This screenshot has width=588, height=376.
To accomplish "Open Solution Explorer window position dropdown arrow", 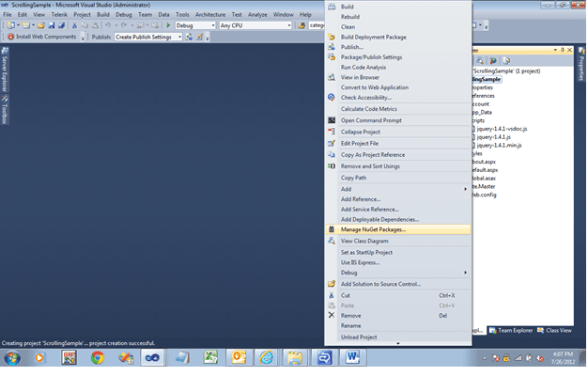I will pos(555,50).
